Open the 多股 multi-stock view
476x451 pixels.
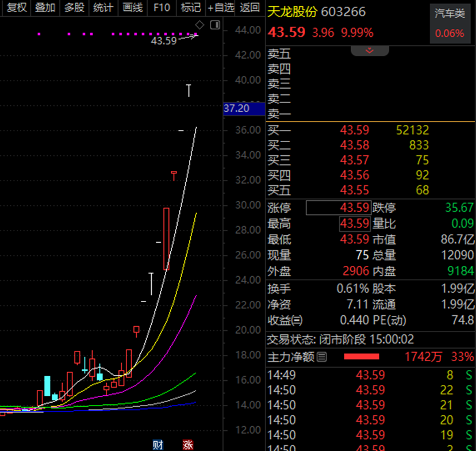(x=74, y=7)
